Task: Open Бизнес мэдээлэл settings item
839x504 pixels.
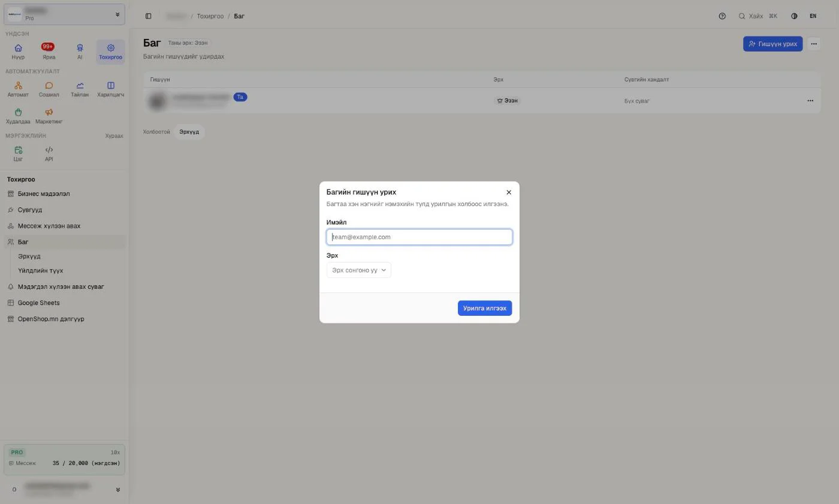Action: tap(64, 194)
